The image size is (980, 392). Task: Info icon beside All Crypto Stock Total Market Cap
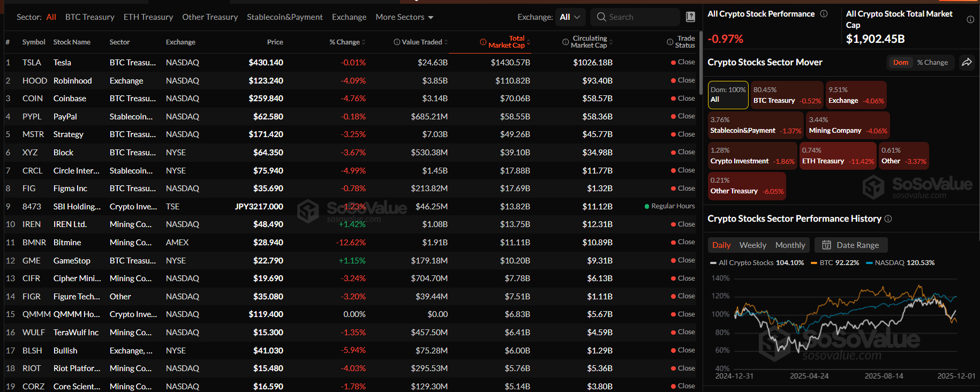point(970,20)
